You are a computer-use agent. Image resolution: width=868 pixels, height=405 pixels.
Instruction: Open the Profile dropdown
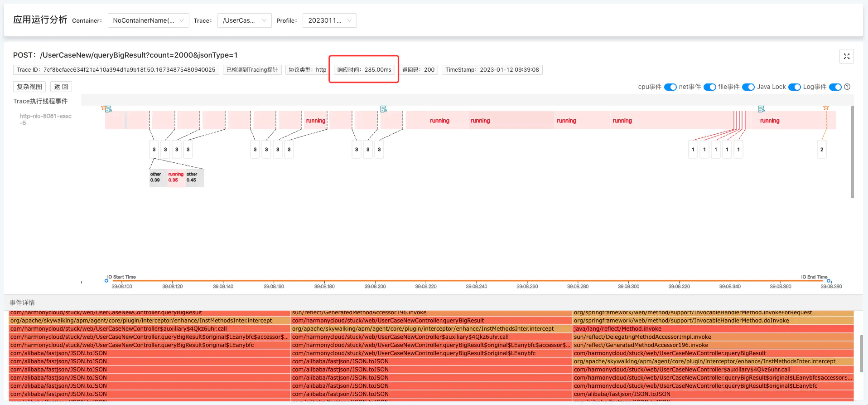point(329,20)
